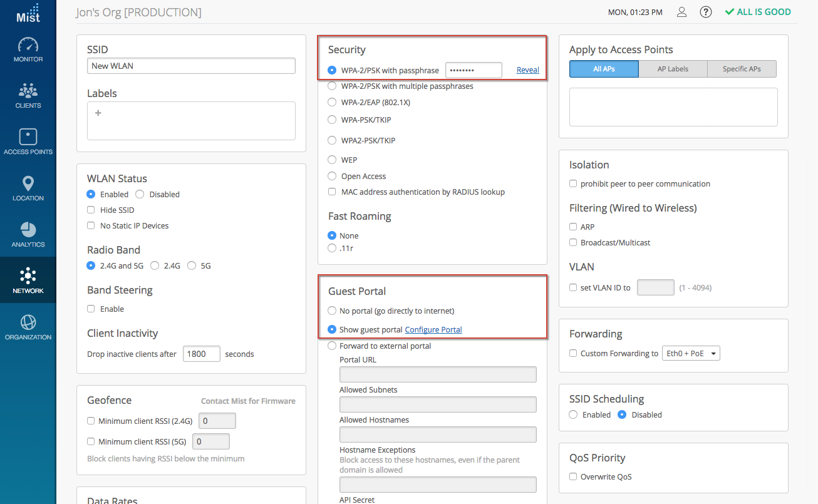
Task: Open Analytics pie chart icon
Action: [28, 230]
